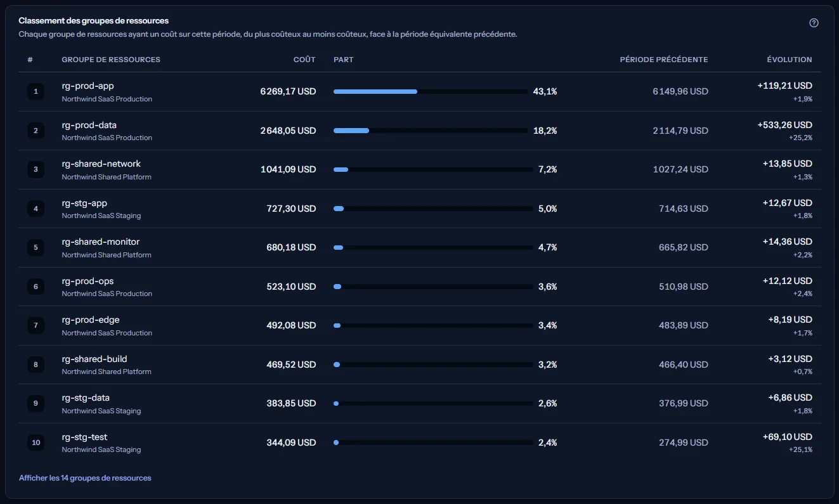Click the +25,1% change for rg-stg-test
Viewport: 839px width, 504px height.
[x=800, y=449]
